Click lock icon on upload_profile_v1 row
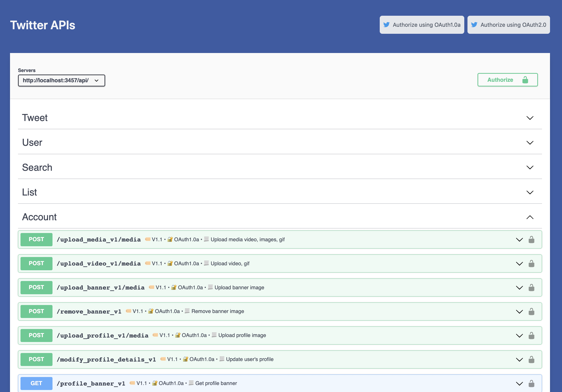Image resolution: width=562 pixels, height=392 pixels. [531, 335]
